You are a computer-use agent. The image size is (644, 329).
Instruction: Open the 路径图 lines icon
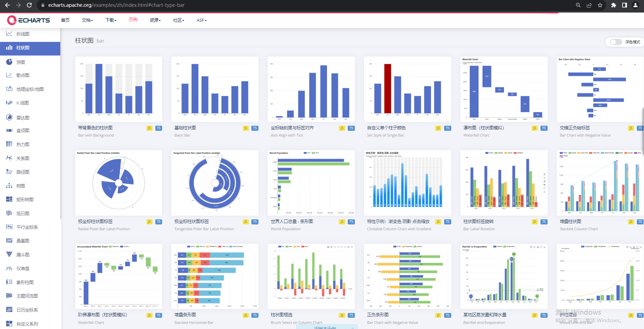coord(9,172)
